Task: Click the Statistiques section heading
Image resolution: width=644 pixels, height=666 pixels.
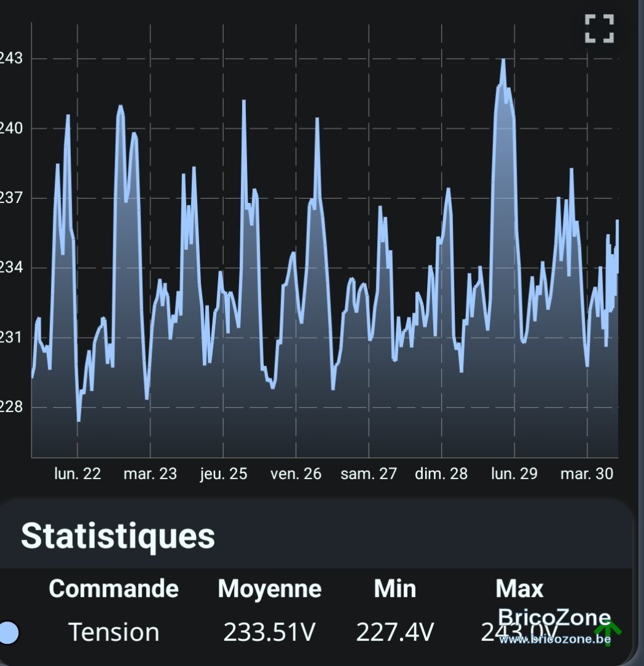Action: (118, 536)
